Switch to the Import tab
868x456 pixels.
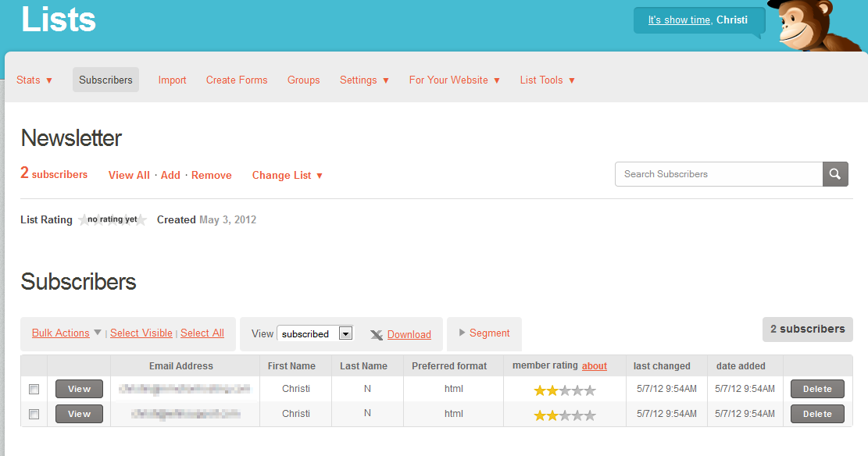[172, 80]
